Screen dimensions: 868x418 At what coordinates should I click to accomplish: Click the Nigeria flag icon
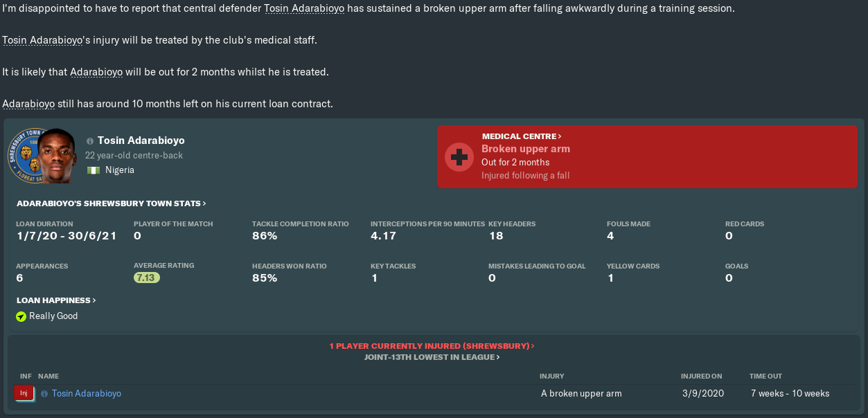coord(94,170)
